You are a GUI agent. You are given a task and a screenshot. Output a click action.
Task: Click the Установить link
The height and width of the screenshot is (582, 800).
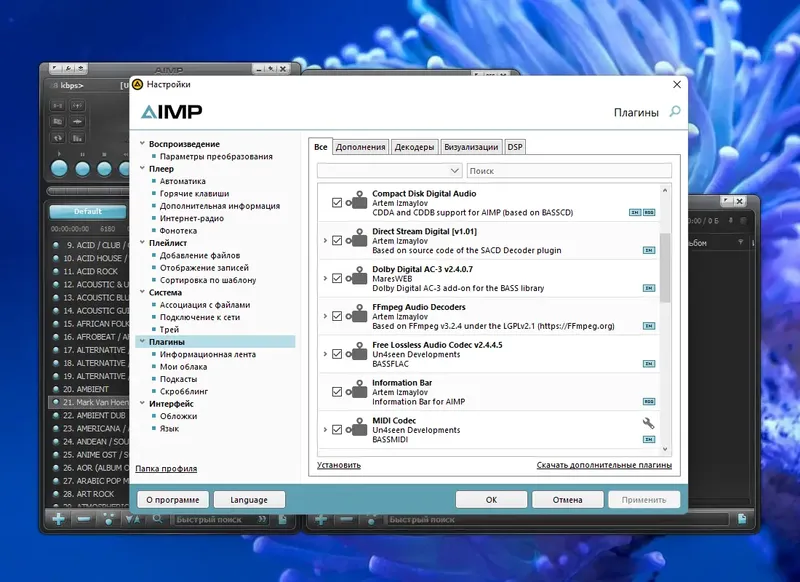[x=339, y=465]
